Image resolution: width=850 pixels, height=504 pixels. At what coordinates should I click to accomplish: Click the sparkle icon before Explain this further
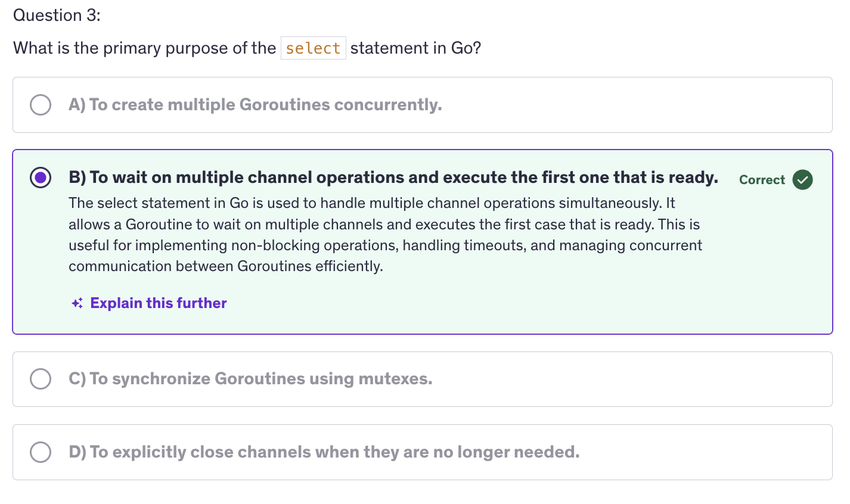[x=77, y=303]
